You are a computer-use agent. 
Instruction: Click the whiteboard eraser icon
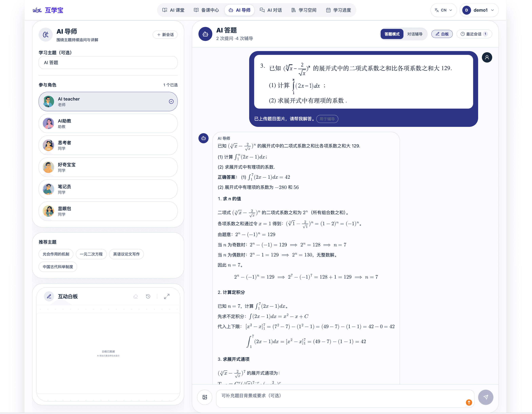click(x=136, y=296)
